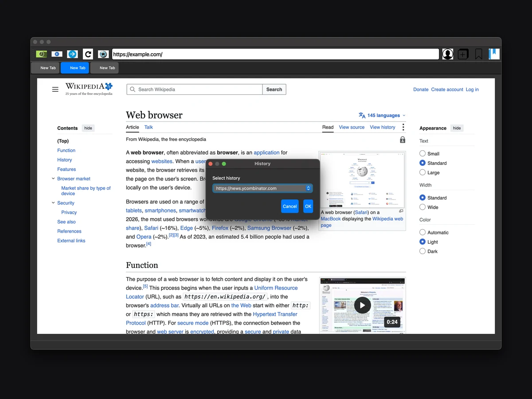Open the Select history dropdown
The height and width of the screenshot is (399, 532).
(x=262, y=188)
